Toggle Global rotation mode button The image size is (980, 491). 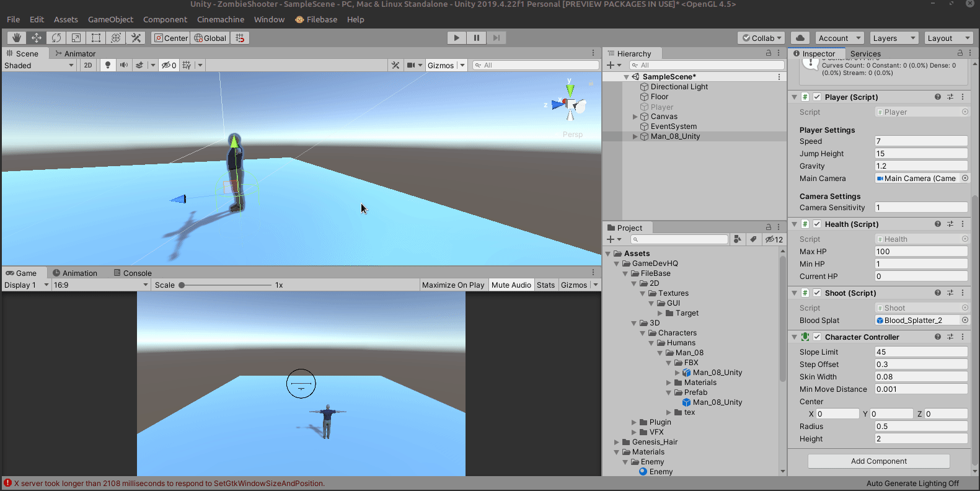210,38
